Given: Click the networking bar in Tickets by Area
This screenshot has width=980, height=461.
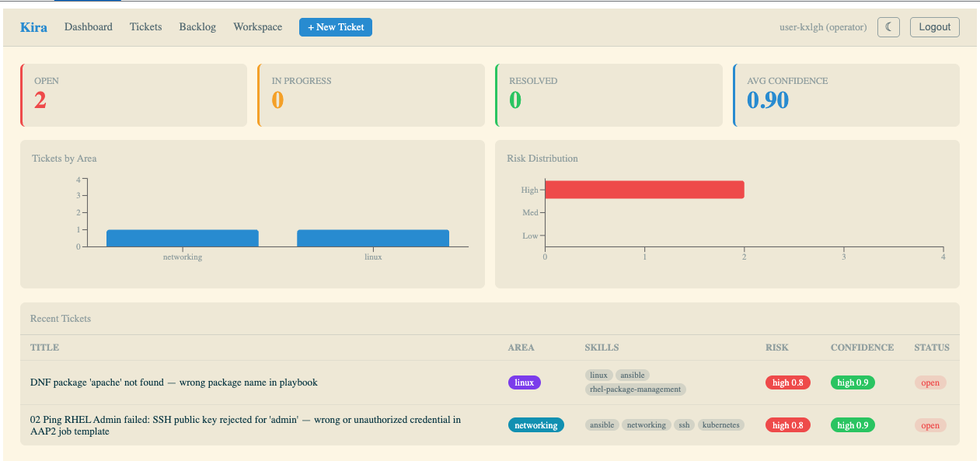Looking at the screenshot, I should click(x=183, y=238).
